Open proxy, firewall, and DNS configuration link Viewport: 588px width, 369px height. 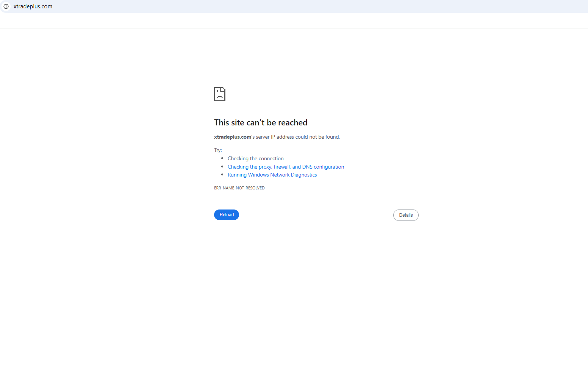(286, 167)
